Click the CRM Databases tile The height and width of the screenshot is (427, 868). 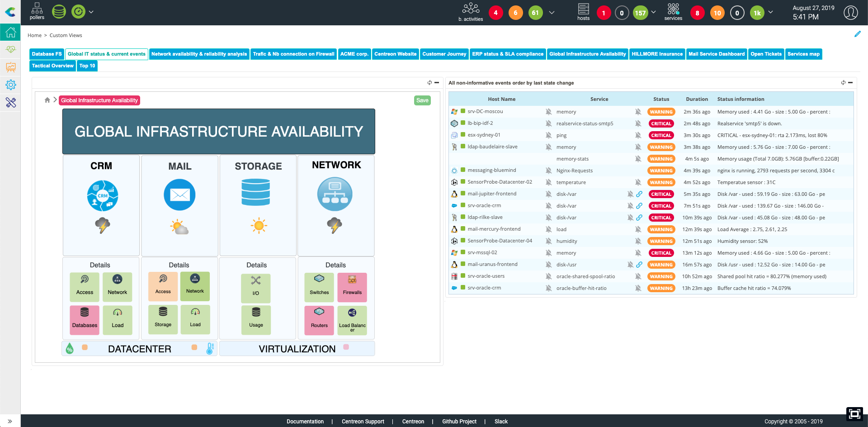(x=85, y=320)
